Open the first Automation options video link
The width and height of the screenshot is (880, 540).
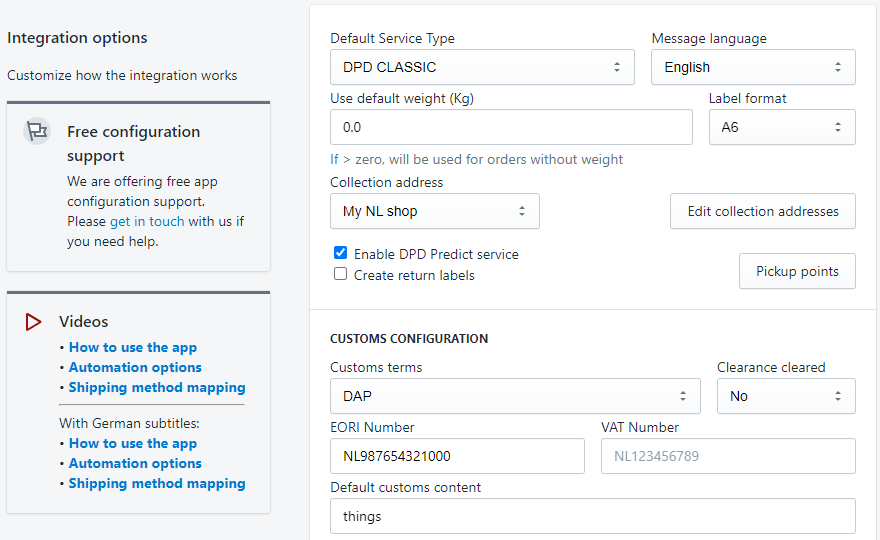coord(135,367)
